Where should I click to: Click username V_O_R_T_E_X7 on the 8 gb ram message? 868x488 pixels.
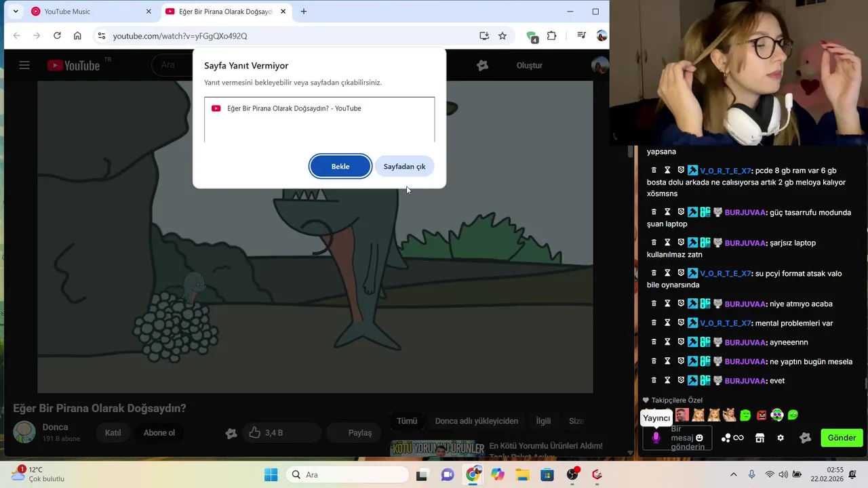click(726, 171)
